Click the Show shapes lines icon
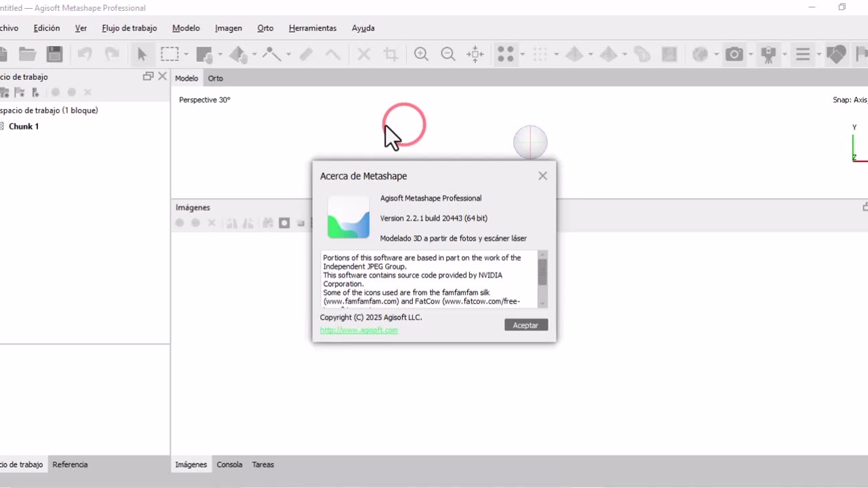This screenshot has width=868, height=488. tap(803, 54)
